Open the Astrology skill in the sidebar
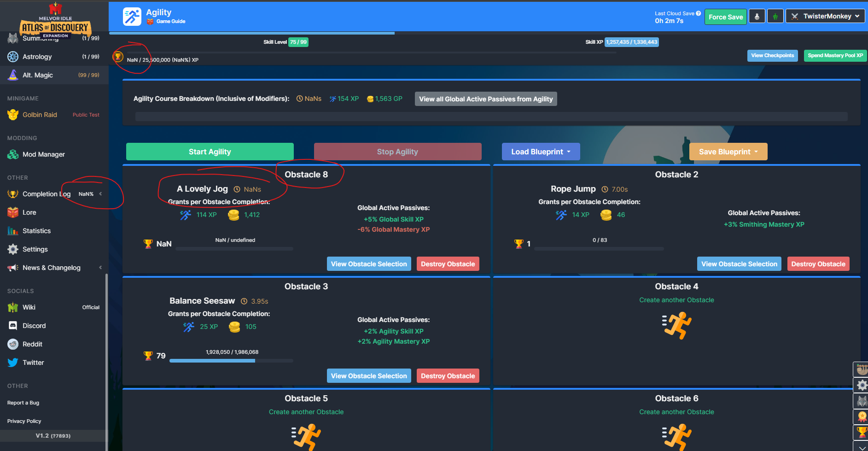The width and height of the screenshot is (868, 451). tap(38, 56)
